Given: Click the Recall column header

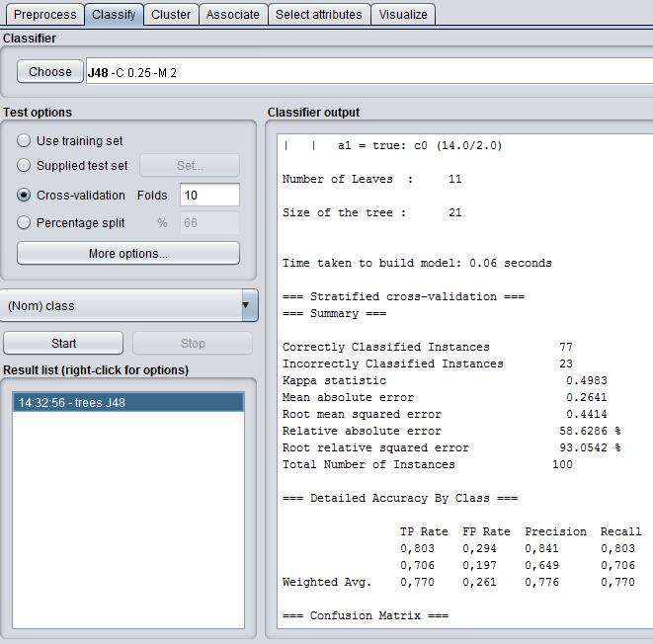Looking at the screenshot, I should pyautogui.click(x=620, y=531).
